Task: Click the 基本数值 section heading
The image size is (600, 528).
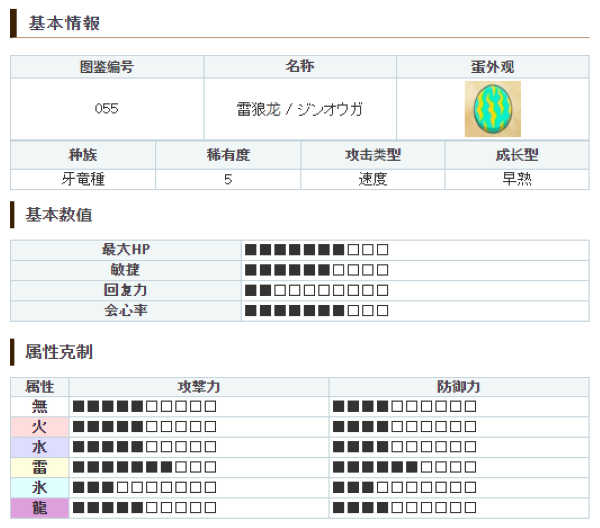Action: click(59, 215)
